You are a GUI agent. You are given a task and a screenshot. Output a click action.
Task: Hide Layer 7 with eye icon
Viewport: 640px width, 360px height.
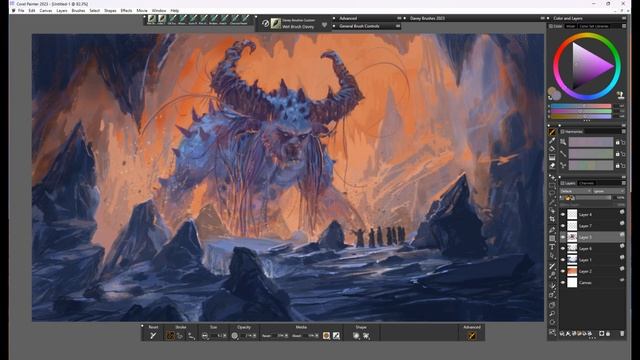pyautogui.click(x=563, y=226)
